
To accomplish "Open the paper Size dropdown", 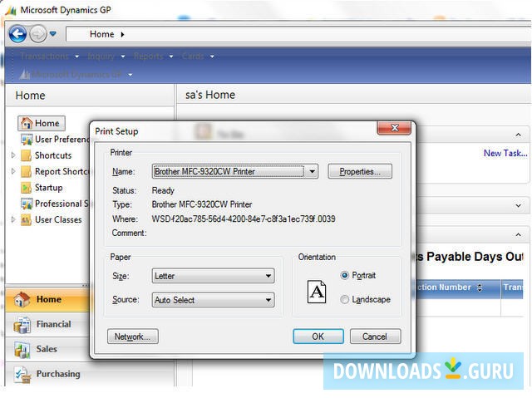I will pos(213,276).
